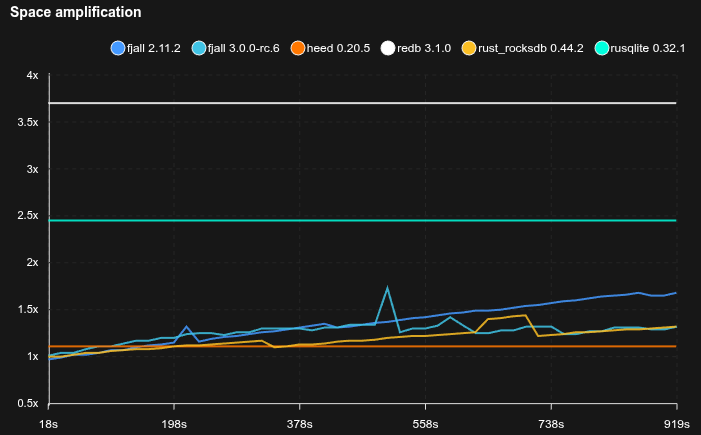This screenshot has height=435, width=701.
Task: Toggle the fjall 2.11.2 series label
Action: 153,48
